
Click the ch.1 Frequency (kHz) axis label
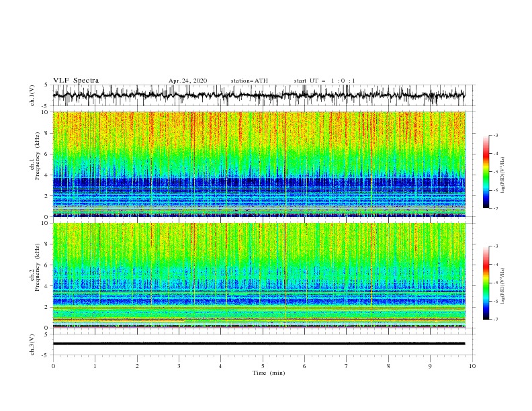click(x=35, y=156)
